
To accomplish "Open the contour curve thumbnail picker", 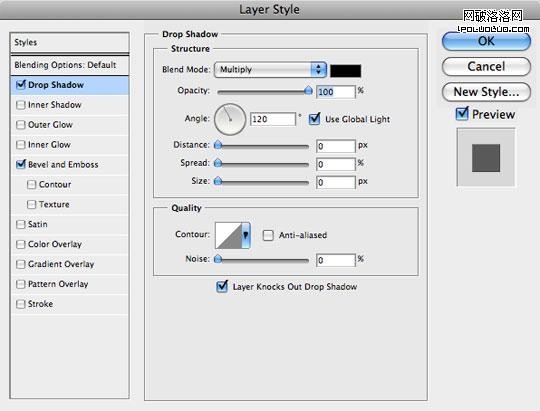I will pyautogui.click(x=228, y=235).
